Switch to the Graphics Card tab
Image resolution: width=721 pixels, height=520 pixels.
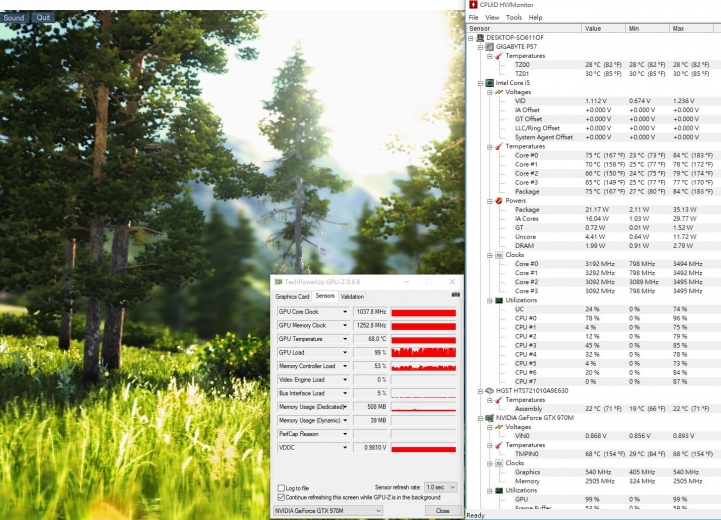[x=292, y=297]
